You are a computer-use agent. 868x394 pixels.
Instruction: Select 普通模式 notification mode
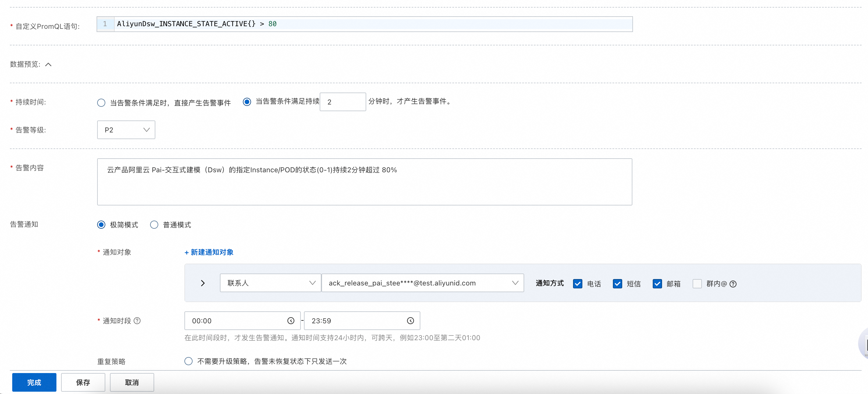click(x=154, y=225)
